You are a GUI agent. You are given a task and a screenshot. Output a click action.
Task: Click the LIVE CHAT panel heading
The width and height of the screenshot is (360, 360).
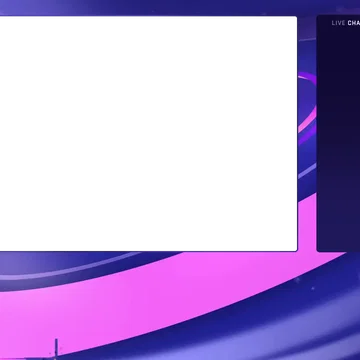(x=346, y=23)
